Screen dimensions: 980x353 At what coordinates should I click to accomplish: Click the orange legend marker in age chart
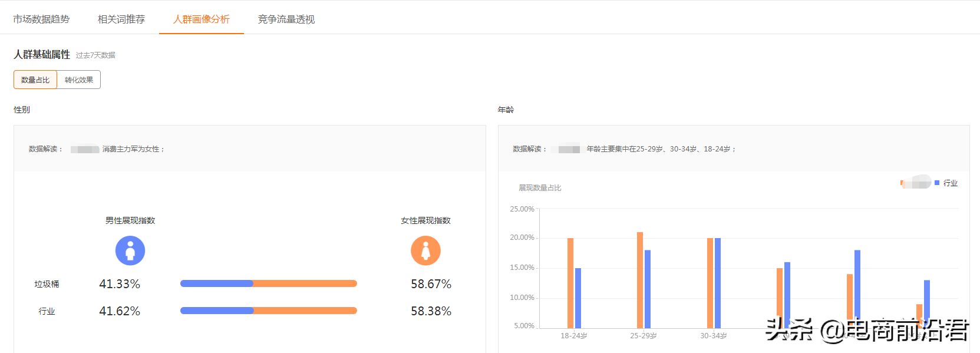pos(902,183)
